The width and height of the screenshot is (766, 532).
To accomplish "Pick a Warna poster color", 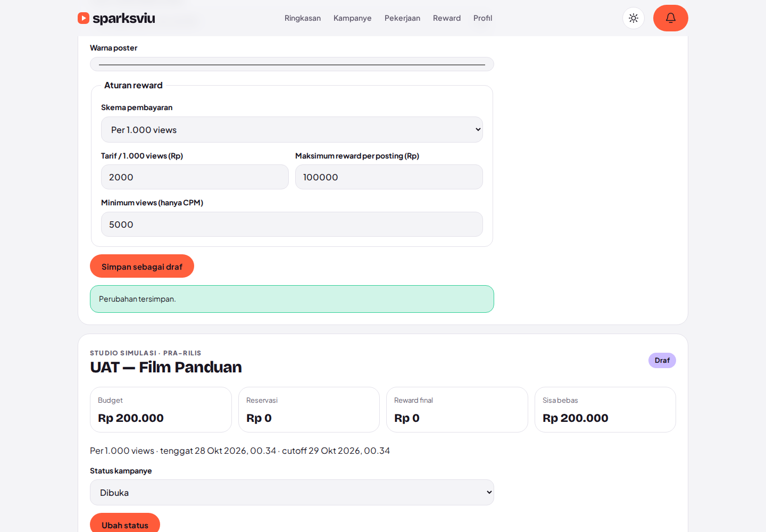I will click(292, 64).
